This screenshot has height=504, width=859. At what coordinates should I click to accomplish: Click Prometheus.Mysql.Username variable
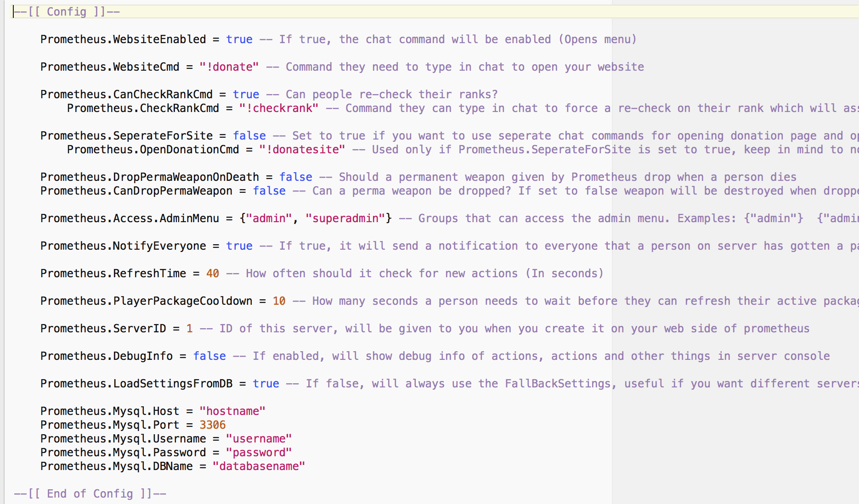[x=123, y=439]
